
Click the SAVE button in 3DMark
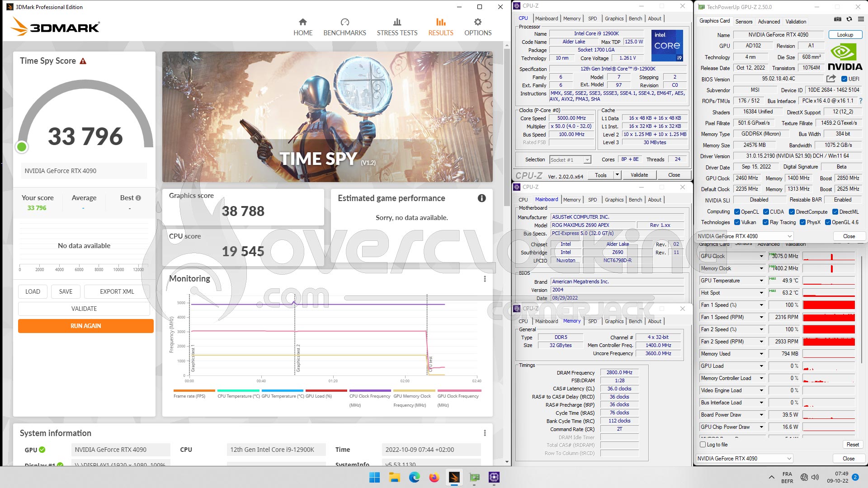(x=66, y=291)
